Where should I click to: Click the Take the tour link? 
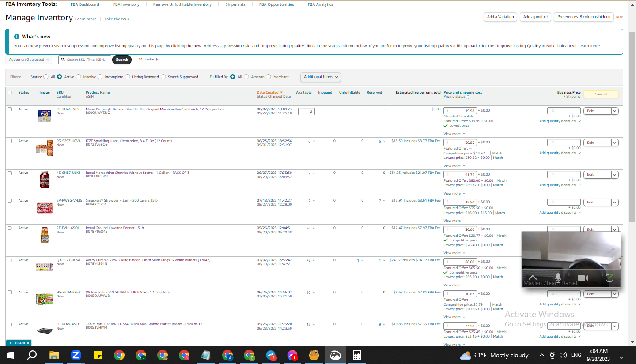[x=117, y=19]
